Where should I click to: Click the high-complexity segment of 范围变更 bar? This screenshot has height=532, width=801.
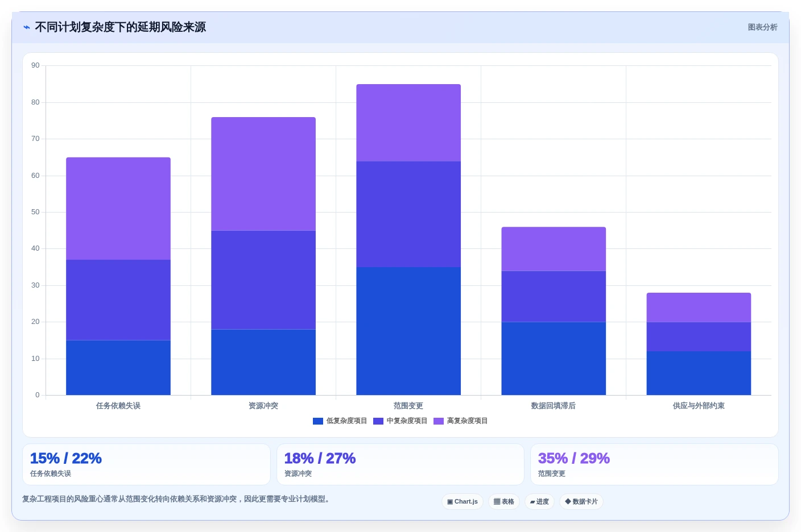tap(408, 123)
